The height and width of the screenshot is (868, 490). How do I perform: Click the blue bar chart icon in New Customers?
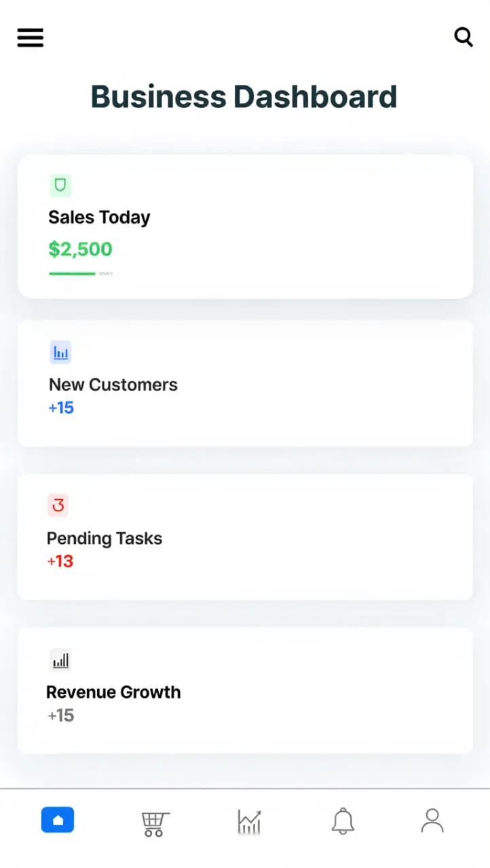[60, 353]
